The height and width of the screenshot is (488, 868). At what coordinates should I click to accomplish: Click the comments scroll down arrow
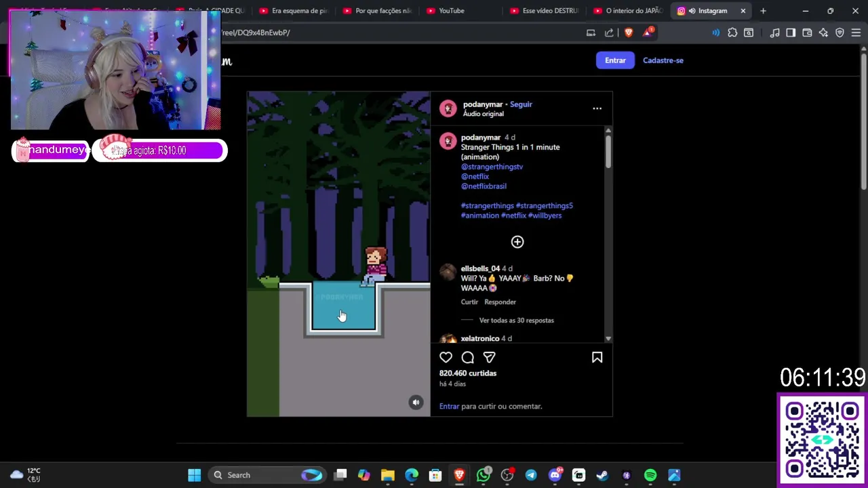608,338
